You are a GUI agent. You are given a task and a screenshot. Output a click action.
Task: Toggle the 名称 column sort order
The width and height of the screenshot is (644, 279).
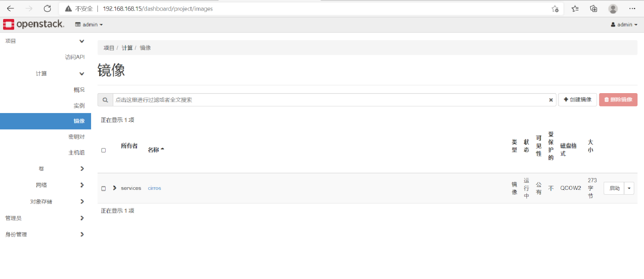pyautogui.click(x=155, y=149)
